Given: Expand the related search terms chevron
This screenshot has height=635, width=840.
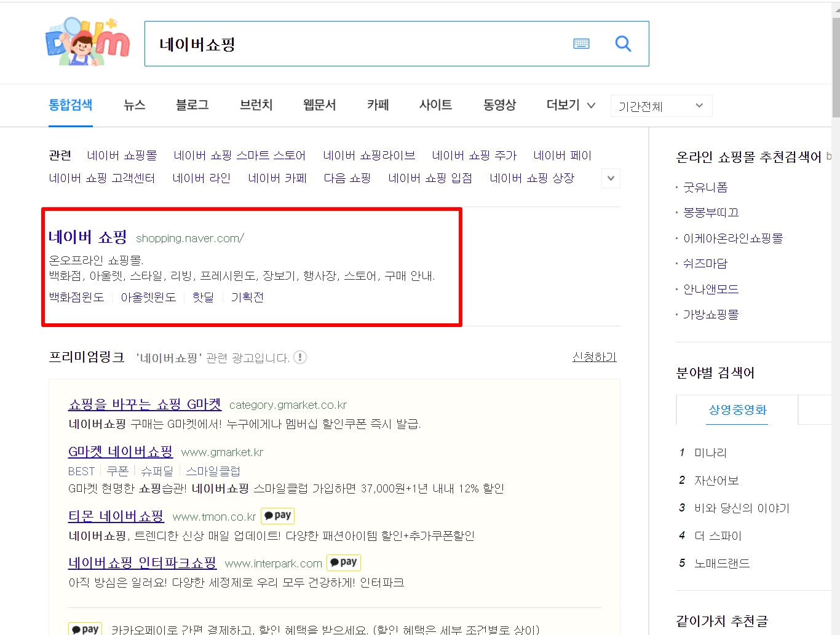Looking at the screenshot, I should click(611, 178).
